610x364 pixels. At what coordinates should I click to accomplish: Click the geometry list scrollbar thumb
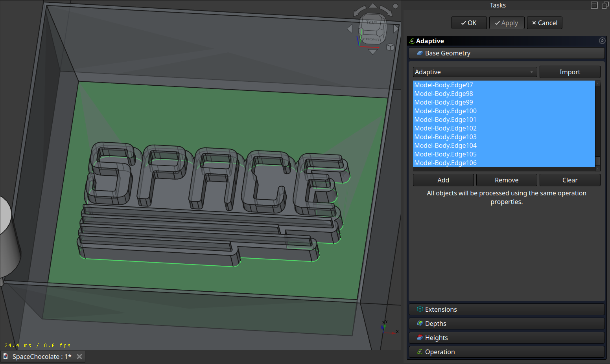[x=598, y=161]
